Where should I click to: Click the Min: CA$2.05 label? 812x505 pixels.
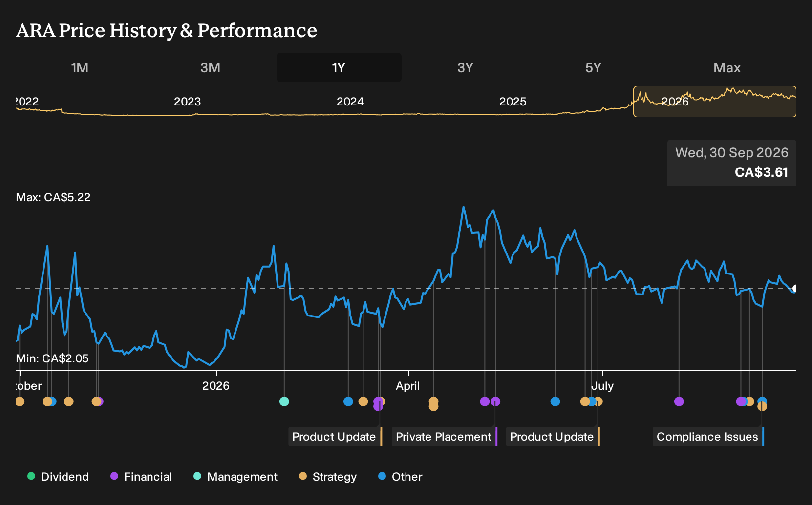click(52, 358)
